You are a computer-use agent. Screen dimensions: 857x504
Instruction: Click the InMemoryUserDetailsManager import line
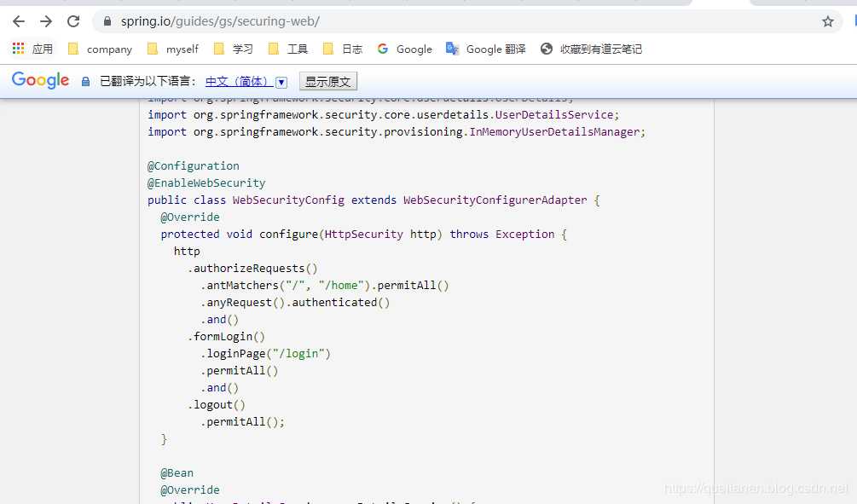point(397,131)
